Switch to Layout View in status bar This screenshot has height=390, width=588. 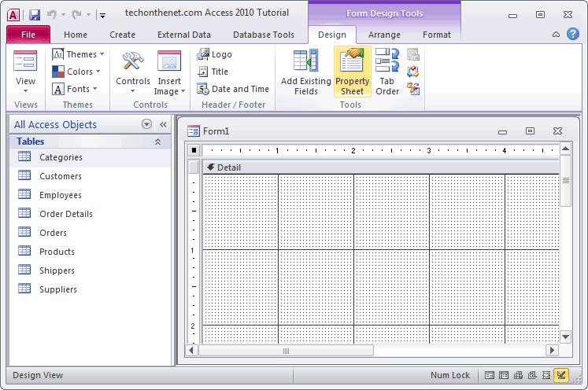point(546,375)
